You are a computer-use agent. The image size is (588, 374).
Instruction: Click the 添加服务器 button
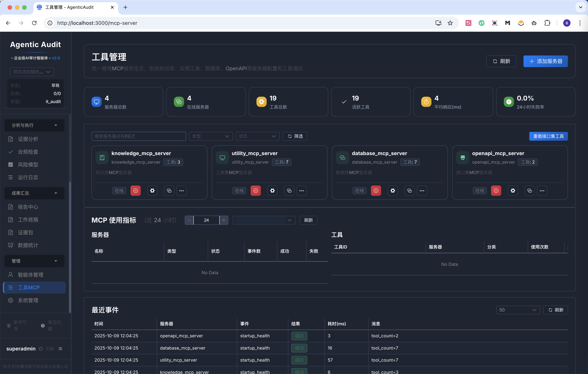click(x=545, y=61)
